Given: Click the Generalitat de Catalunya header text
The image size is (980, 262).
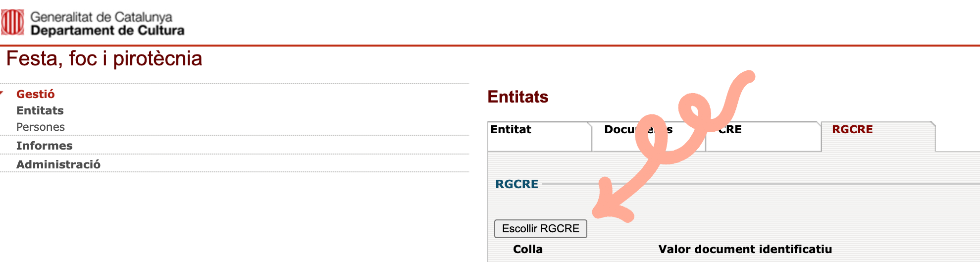Looking at the screenshot, I should (x=101, y=17).
